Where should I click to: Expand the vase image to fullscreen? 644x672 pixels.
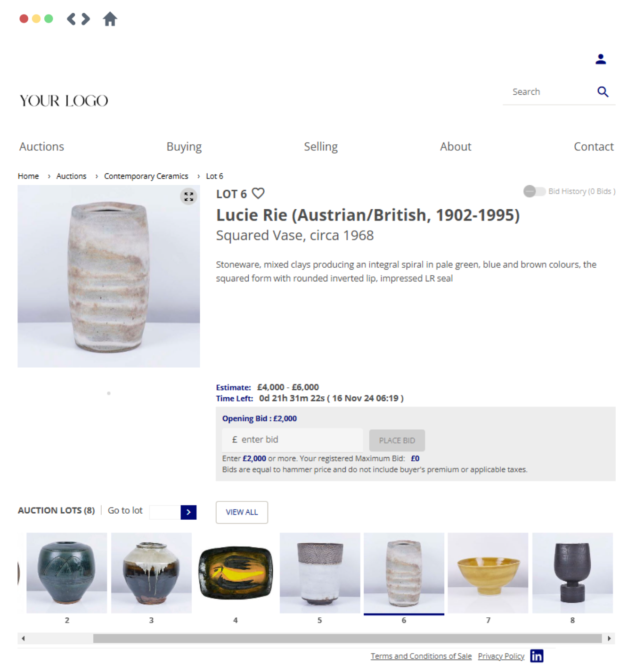(x=188, y=197)
